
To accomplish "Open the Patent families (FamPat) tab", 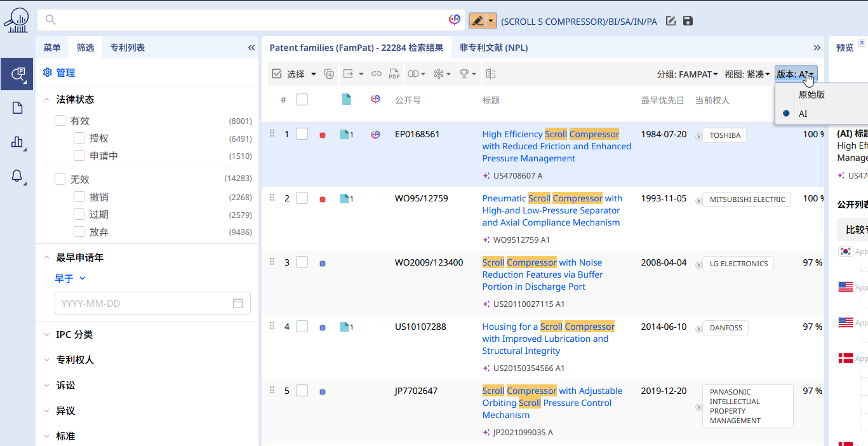I will pos(356,48).
